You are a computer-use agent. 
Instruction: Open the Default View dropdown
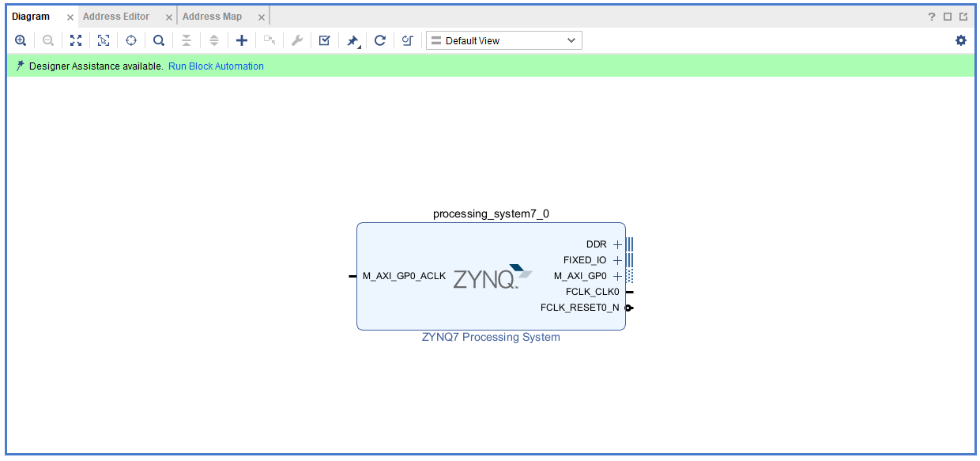[x=504, y=40]
